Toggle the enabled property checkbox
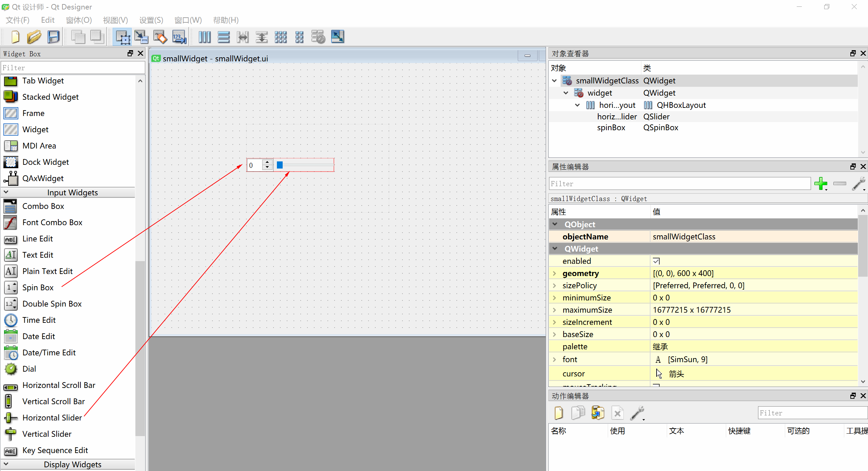Viewport: 868px width, 471px height. [656, 261]
